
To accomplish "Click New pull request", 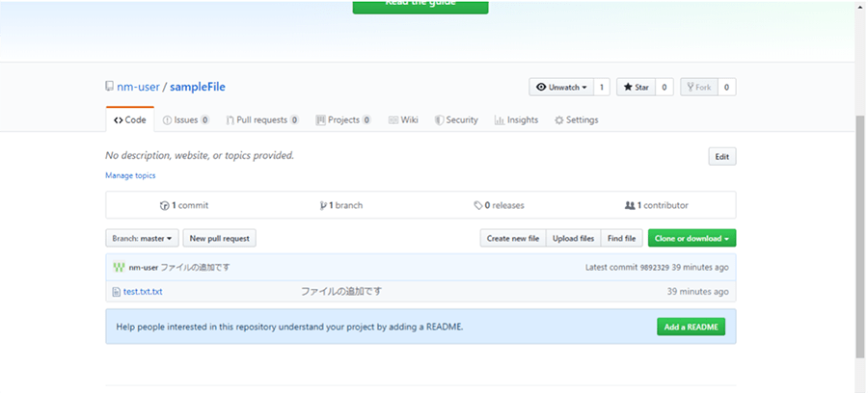I will pos(219,238).
